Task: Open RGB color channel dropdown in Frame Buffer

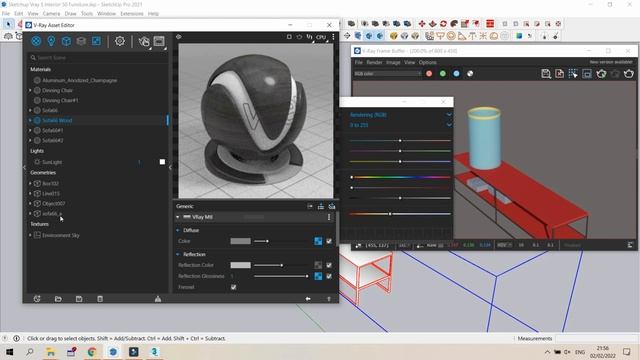Action: pyautogui.click(x=387, y=74)
